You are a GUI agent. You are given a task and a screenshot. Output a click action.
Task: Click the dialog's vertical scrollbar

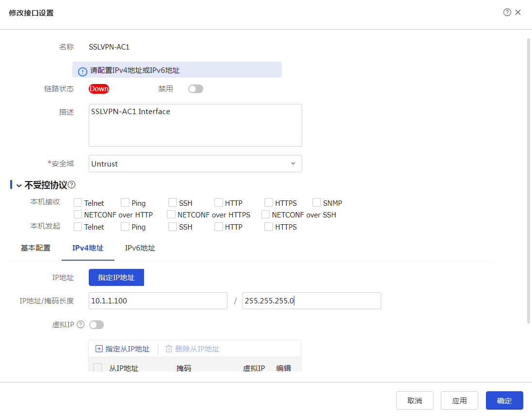pos(529,180)
